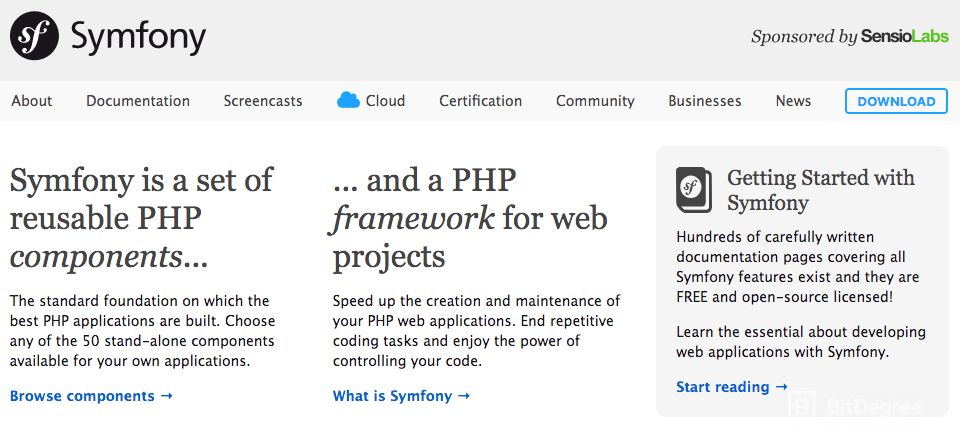The width and height of the screenshot is (960, 444).
Task: Click the Symfony wordmark text
Action: click(x=138, y=38)
